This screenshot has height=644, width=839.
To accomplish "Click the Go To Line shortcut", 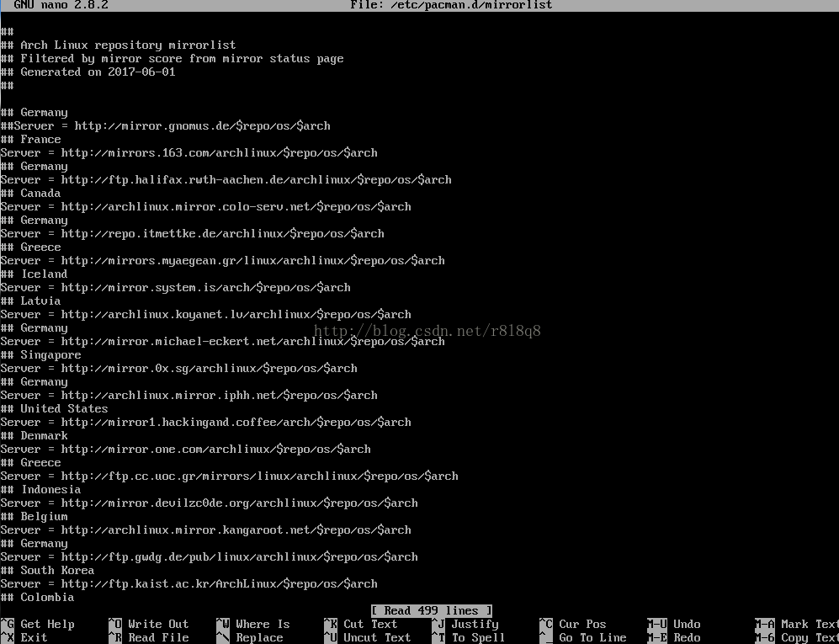I will tap(583, 637).
